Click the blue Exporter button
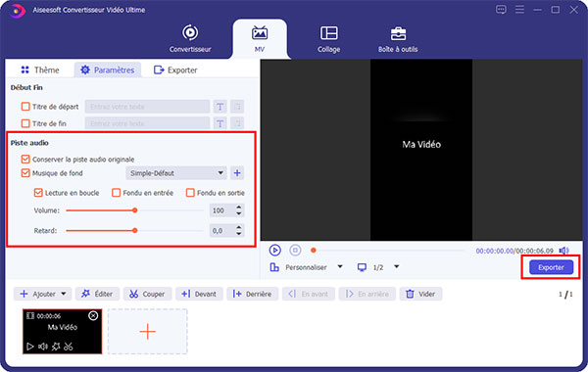The image size is (588, 372). 551,267
